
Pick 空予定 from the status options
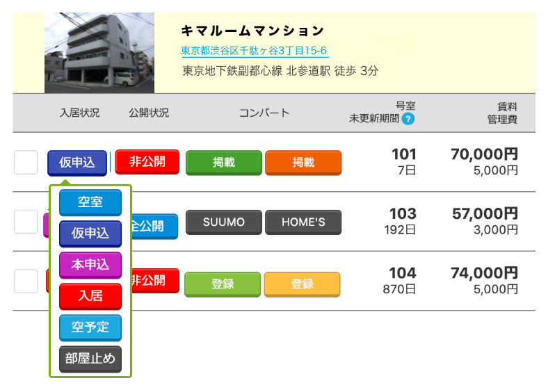pyautogui.click(x=90, y=327)
